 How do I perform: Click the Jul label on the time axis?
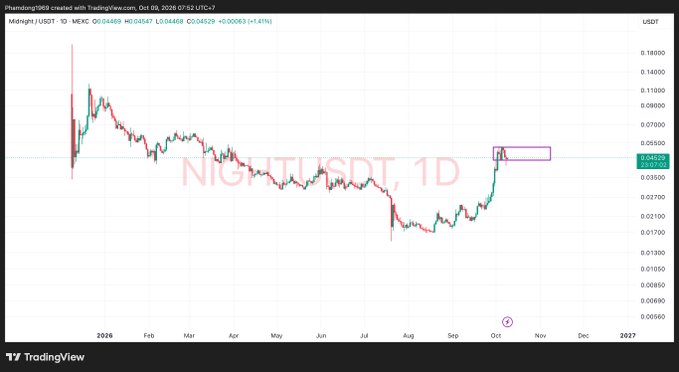(364, 336)
